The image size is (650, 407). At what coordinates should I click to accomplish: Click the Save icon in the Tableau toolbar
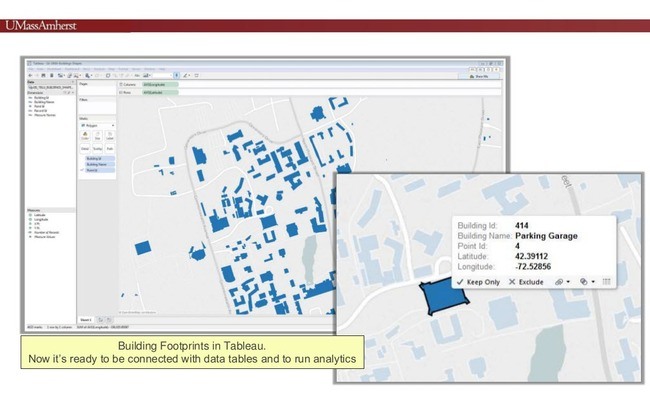(x=44, y=75)
